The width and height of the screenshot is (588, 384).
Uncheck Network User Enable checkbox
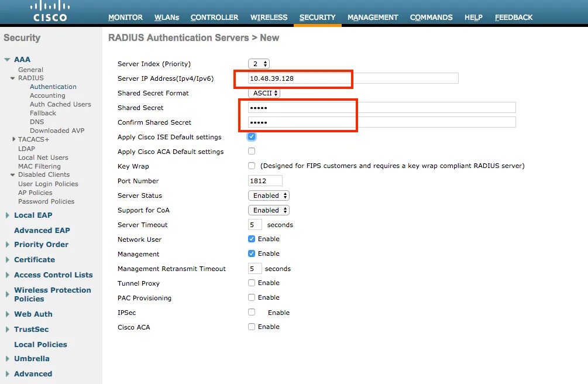[x=252, y=239]
